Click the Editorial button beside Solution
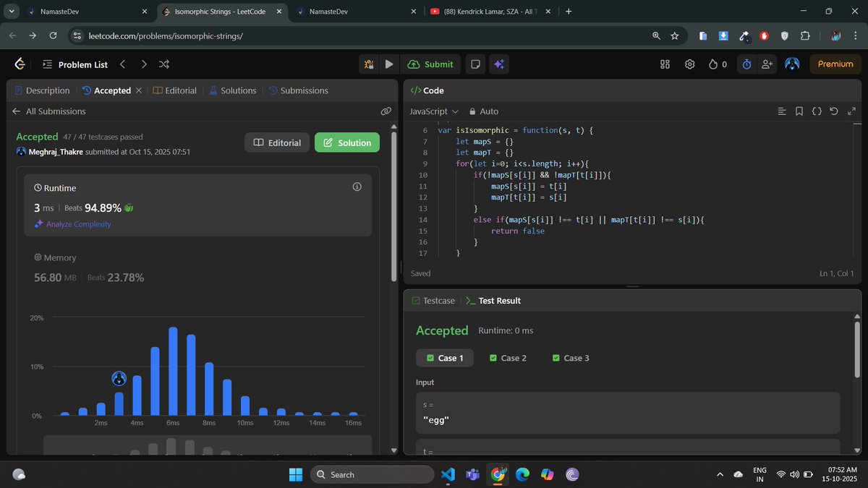The height and width of the screenshot is (488, 868). pos(277,142)
